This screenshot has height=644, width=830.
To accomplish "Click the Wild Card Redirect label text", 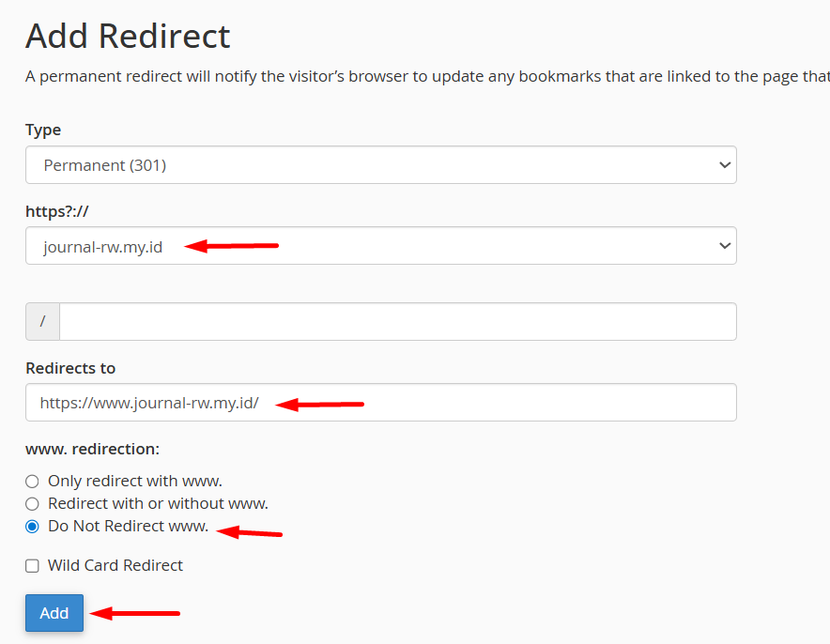I will point(115,566).
